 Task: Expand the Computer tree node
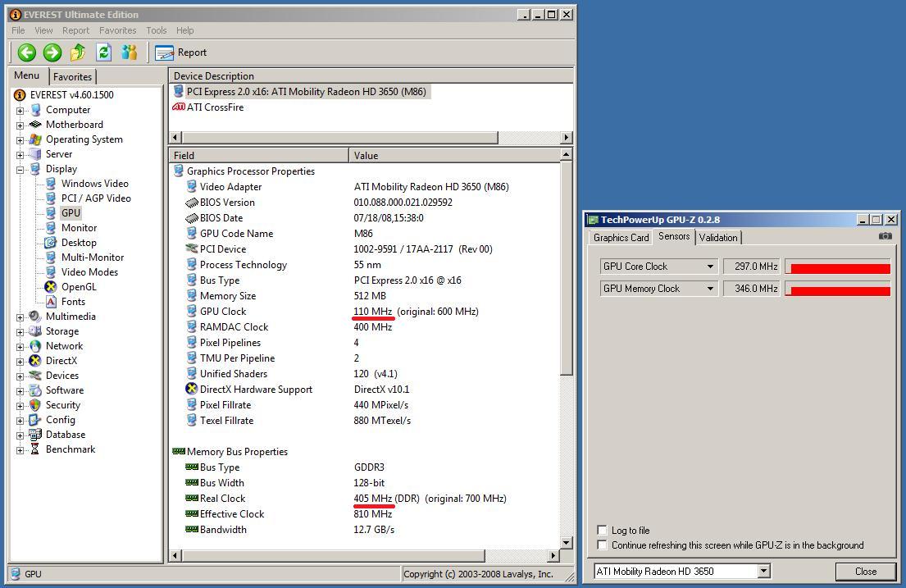[20, 111]
